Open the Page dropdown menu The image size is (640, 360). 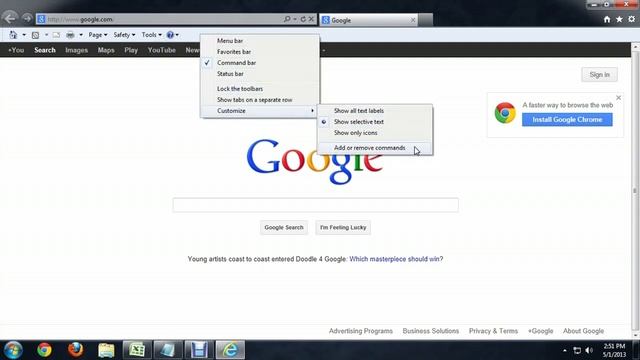pyautogui.click(x=98, y=35)
